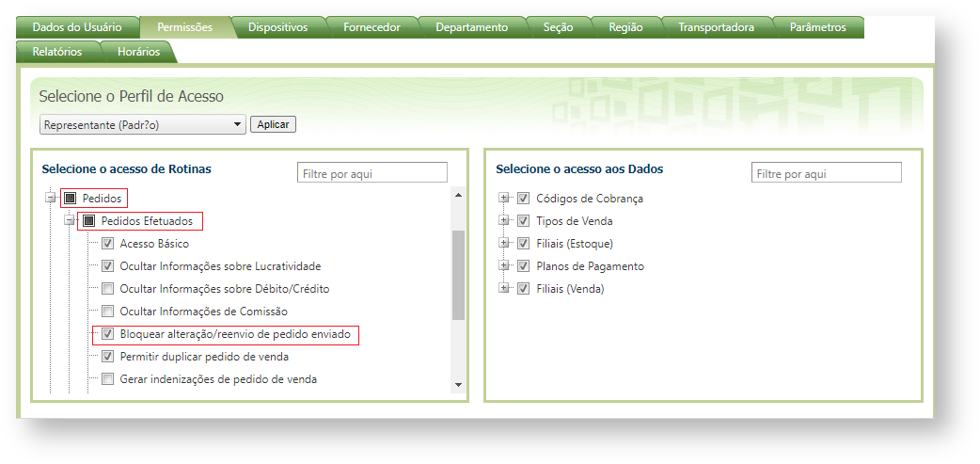
Task: Expand the Códigos de Cobrança node
Action: click(503, 199)
